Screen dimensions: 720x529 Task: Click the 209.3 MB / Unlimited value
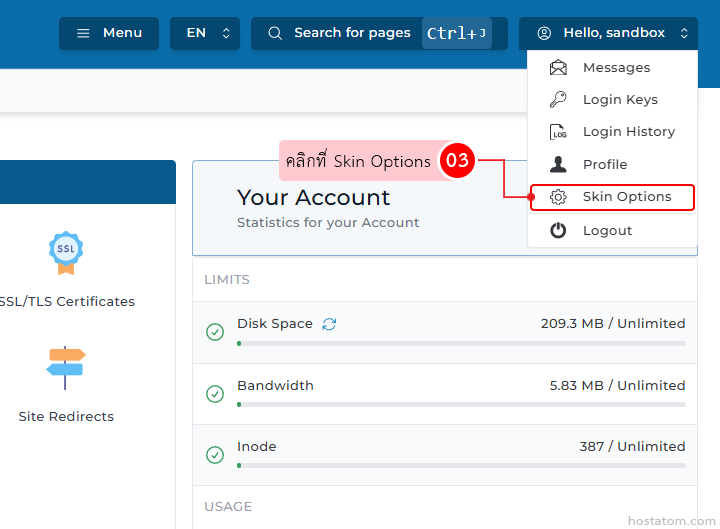[613, 324]
